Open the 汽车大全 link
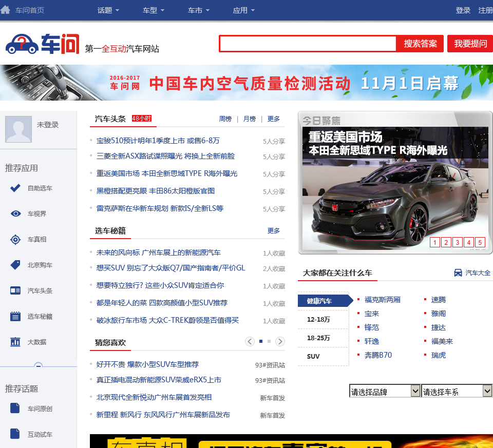 tap(478, 272)
